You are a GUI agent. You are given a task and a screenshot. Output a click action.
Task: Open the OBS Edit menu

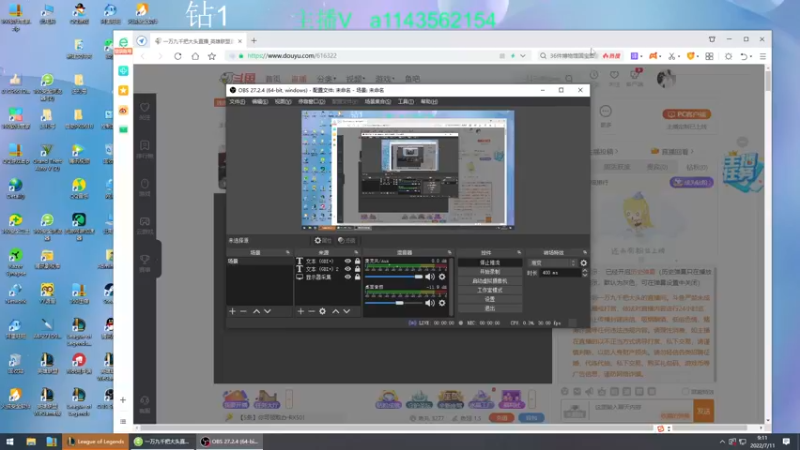pos(260,102)
